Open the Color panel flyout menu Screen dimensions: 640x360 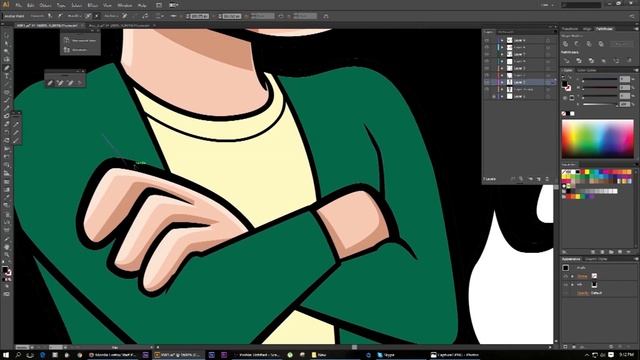tap(636, 70)
